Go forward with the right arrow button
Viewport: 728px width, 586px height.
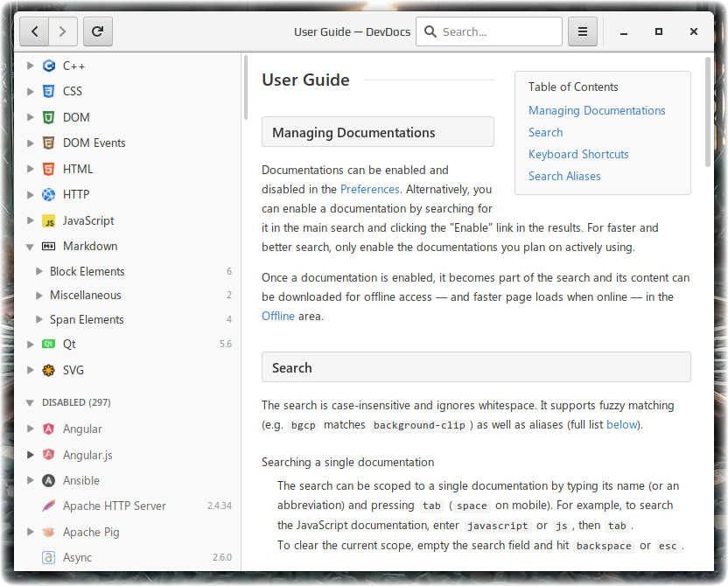coord(63,31)
